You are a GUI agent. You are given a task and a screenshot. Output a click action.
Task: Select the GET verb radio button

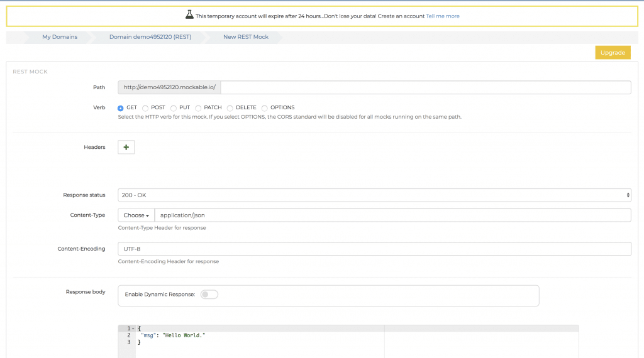120,108
